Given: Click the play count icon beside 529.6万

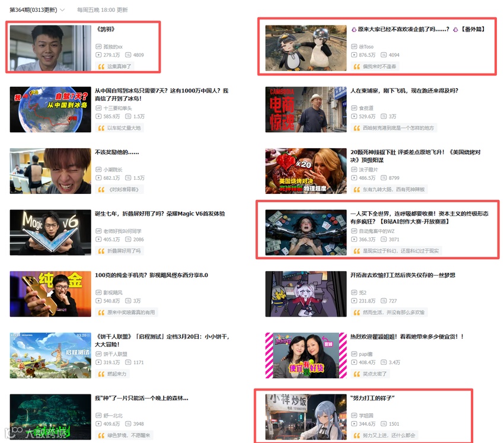Looking at the screenshot, I should pos(354,116).
